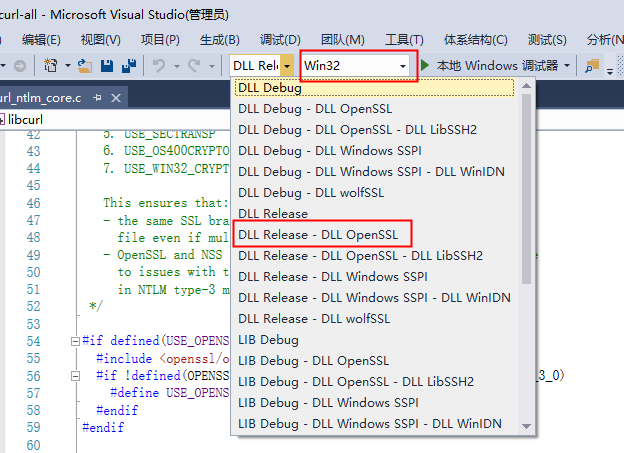The height and width of the screenshot is (453, 624).
Task: Click the #endif text on line 59
Action: [103, 428]
